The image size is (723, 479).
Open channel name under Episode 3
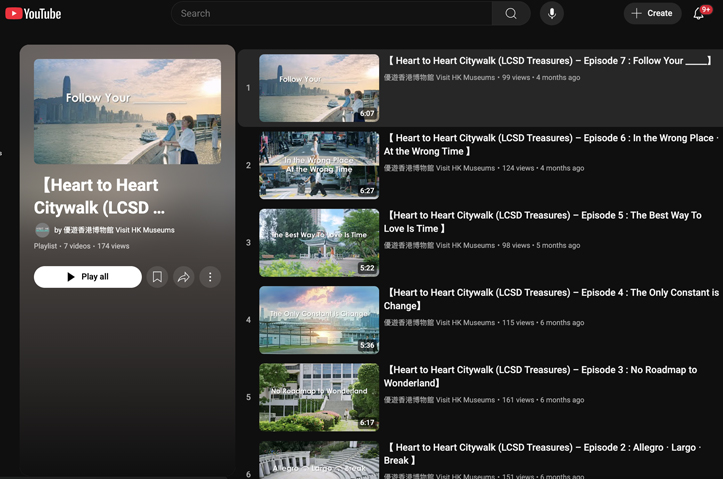click(x=439, y=400)
